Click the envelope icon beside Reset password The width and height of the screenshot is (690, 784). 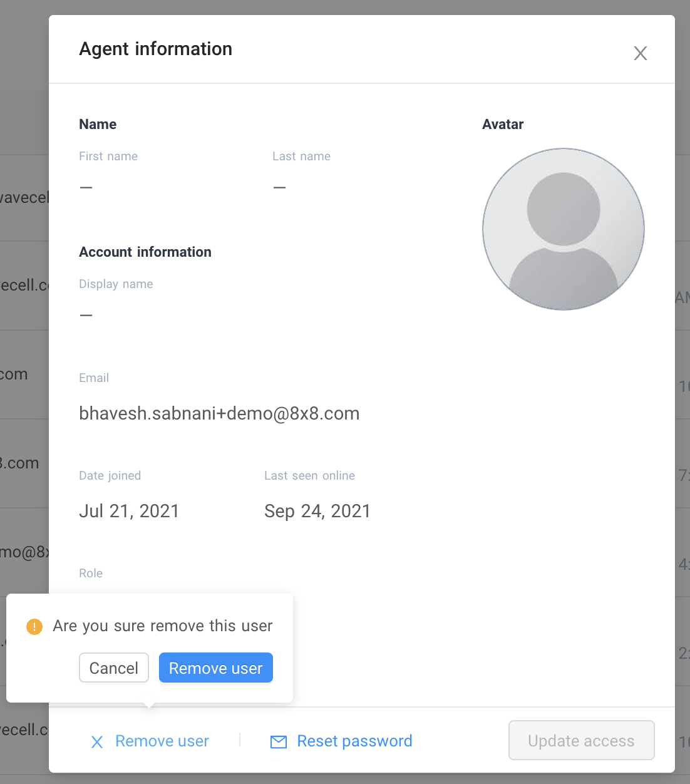[x=279, y=742]
